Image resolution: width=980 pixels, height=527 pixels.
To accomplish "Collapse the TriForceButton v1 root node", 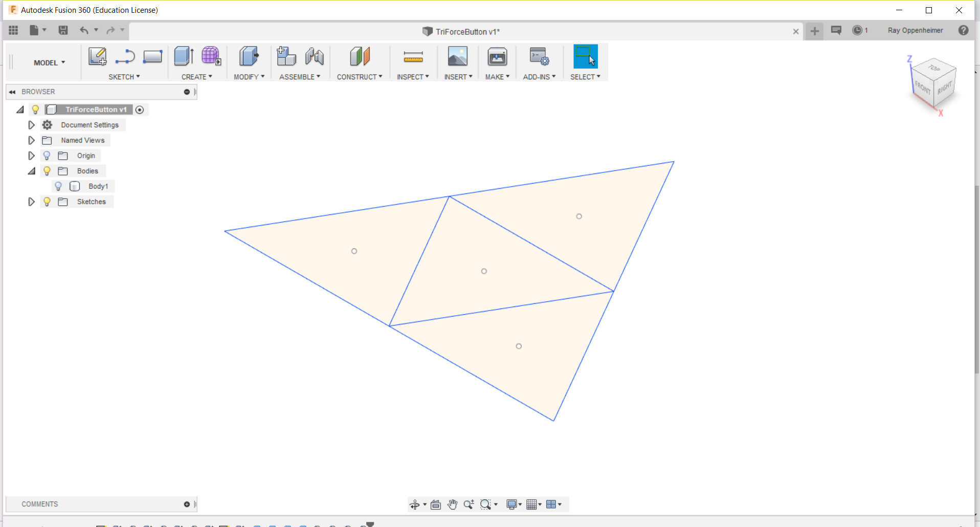I will 20,109.
